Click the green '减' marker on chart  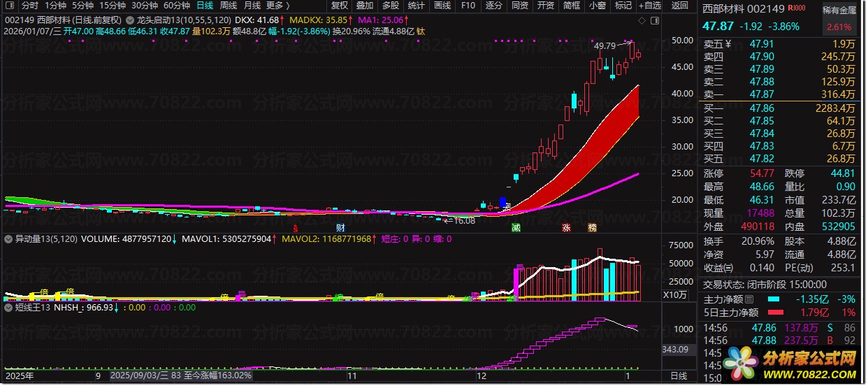[516, 228]
